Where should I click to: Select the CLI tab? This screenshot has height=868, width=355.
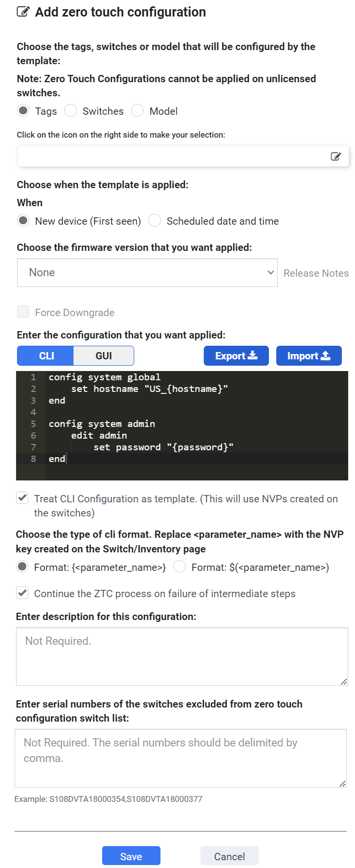pyautogui.click(x=45, y=355)
